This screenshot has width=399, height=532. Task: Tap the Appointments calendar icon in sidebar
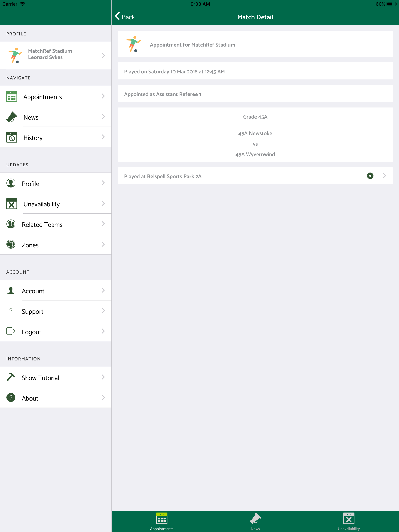click(11, 96)
